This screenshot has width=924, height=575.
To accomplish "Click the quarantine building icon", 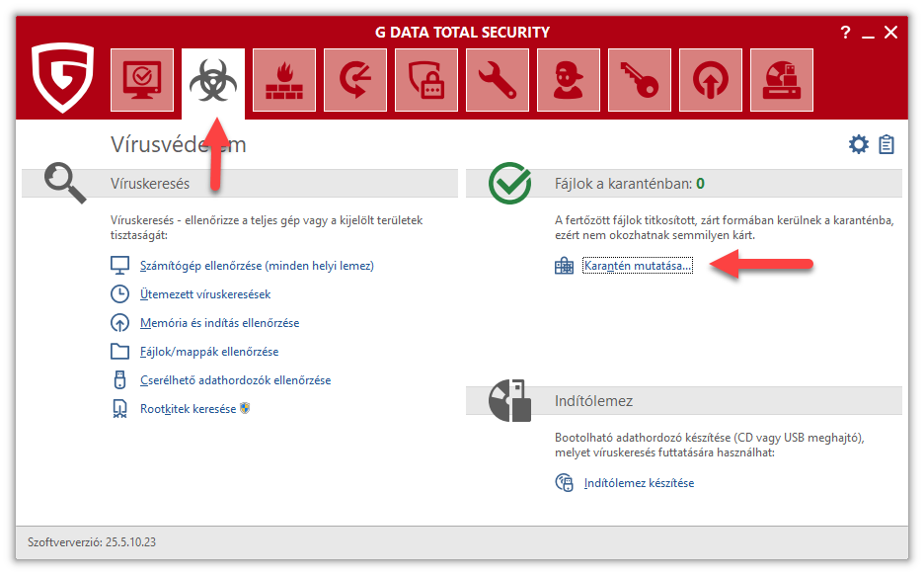I will 564,266.
